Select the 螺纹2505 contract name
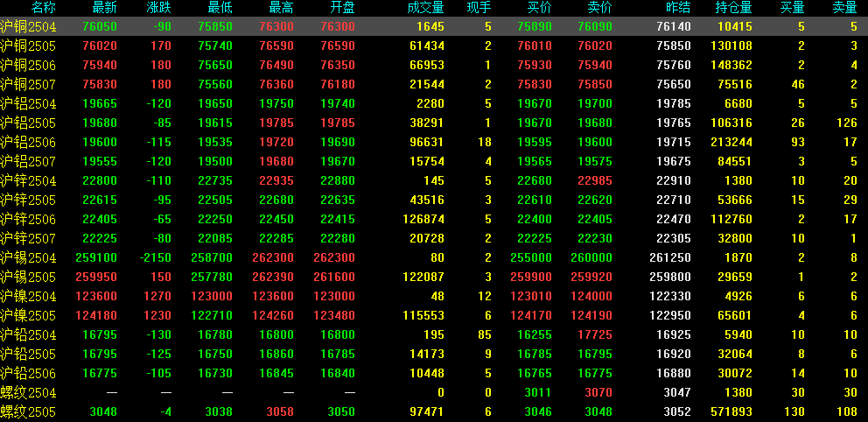Screen dimensions: 868x422 click(28, 412)
